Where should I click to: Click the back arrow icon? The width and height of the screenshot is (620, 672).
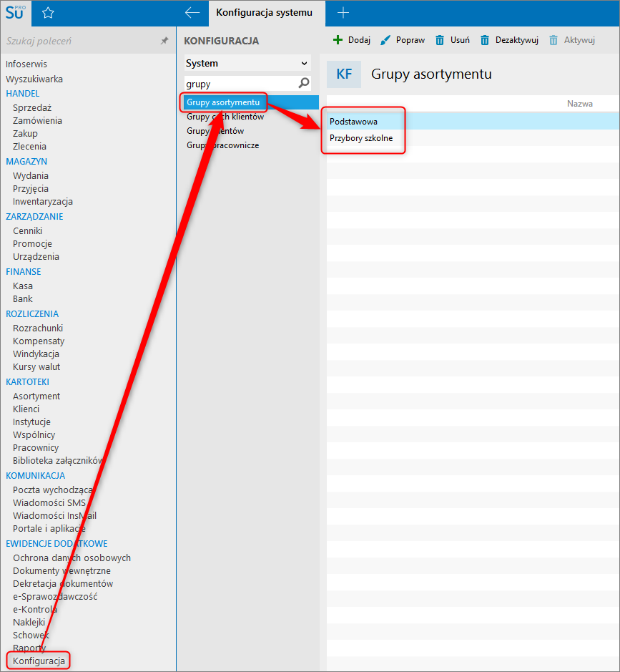(x=192, y=13)
